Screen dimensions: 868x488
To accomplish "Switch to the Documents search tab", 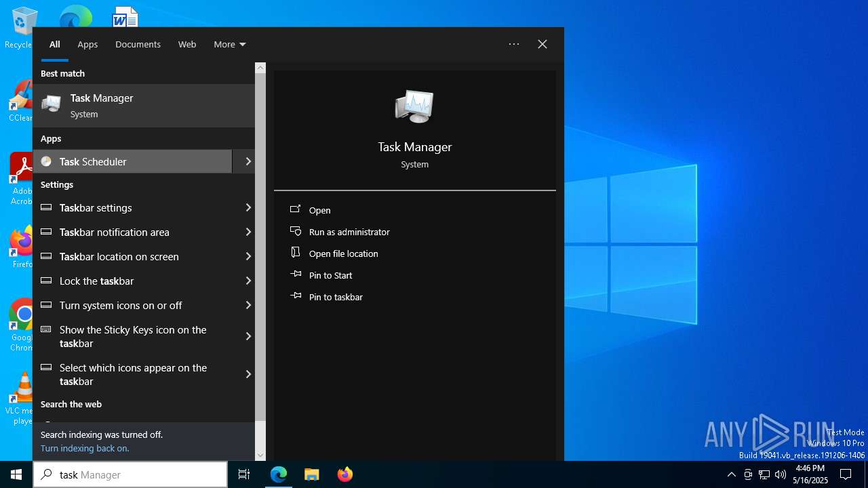I will click(x=138, y=44).
